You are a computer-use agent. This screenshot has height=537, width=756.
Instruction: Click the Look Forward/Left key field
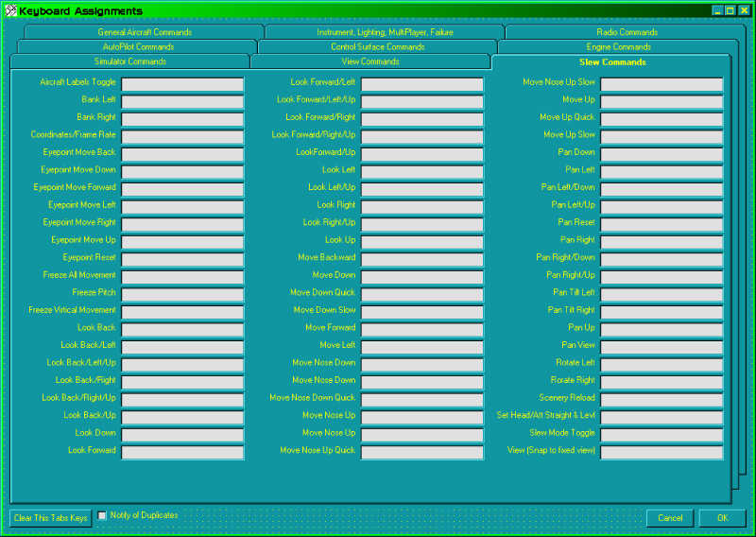[x=421, y=84]
